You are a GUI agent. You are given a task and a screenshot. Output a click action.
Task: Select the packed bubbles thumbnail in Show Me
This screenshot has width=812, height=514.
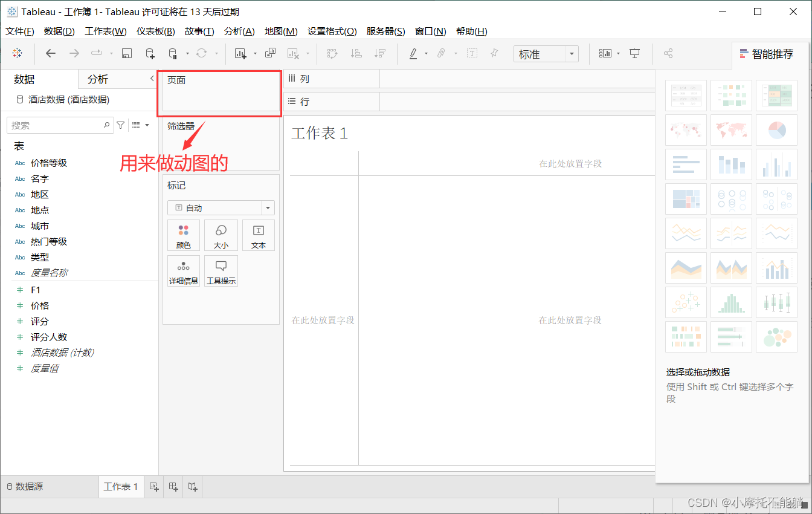[x=776, y=337]
